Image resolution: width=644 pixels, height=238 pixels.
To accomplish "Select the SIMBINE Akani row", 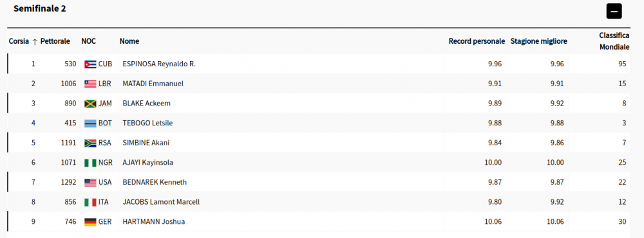I will click(319, 143).
